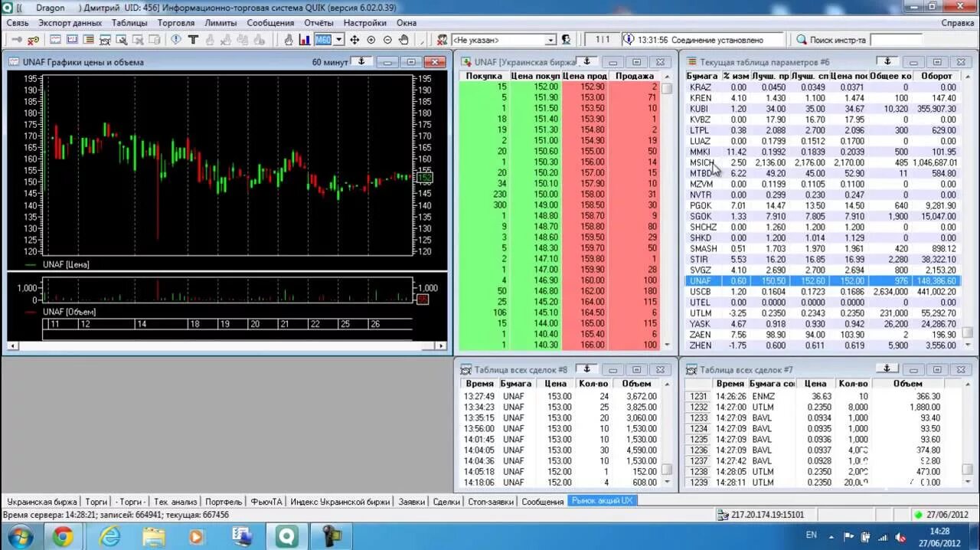Screen dimensions: 980x550
Task: Pin the Таблица всех сделок #8 window
Action: (x=586, y=369)
